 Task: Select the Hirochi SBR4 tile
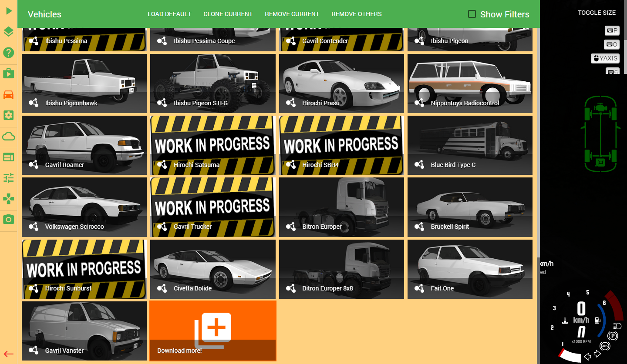point(342,145)
